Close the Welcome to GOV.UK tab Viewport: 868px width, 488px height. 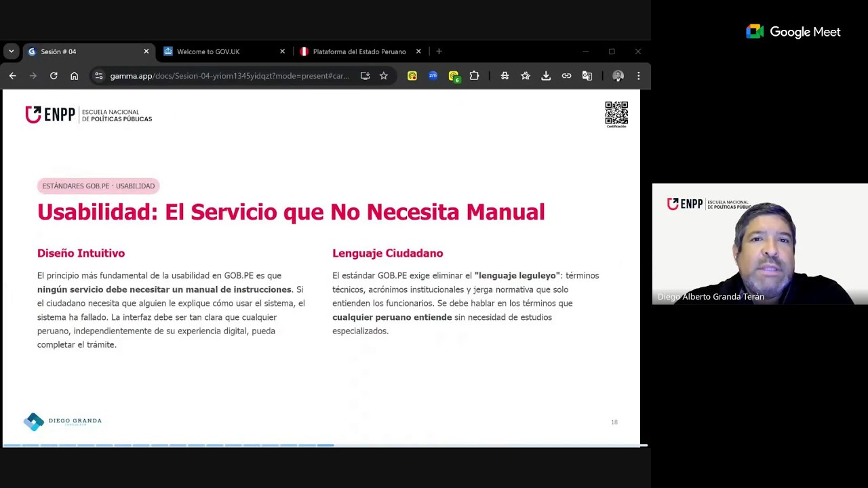(283, 52)
